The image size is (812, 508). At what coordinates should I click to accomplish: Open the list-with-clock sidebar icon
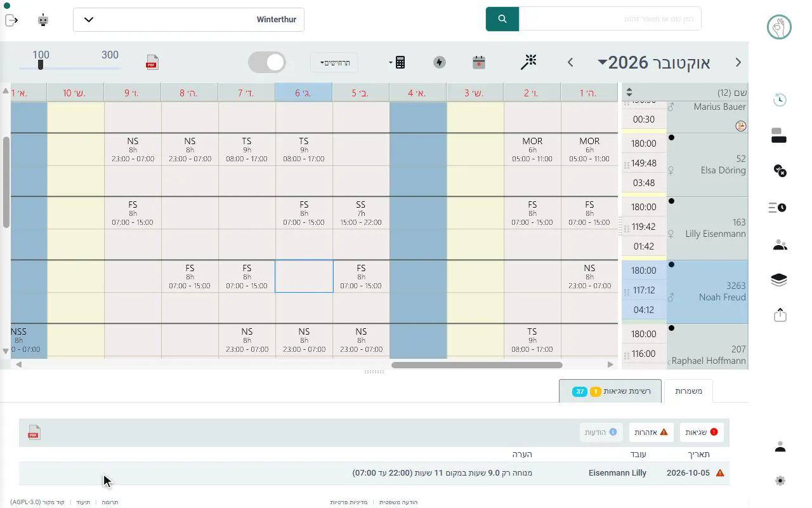[x=778, y=208]
